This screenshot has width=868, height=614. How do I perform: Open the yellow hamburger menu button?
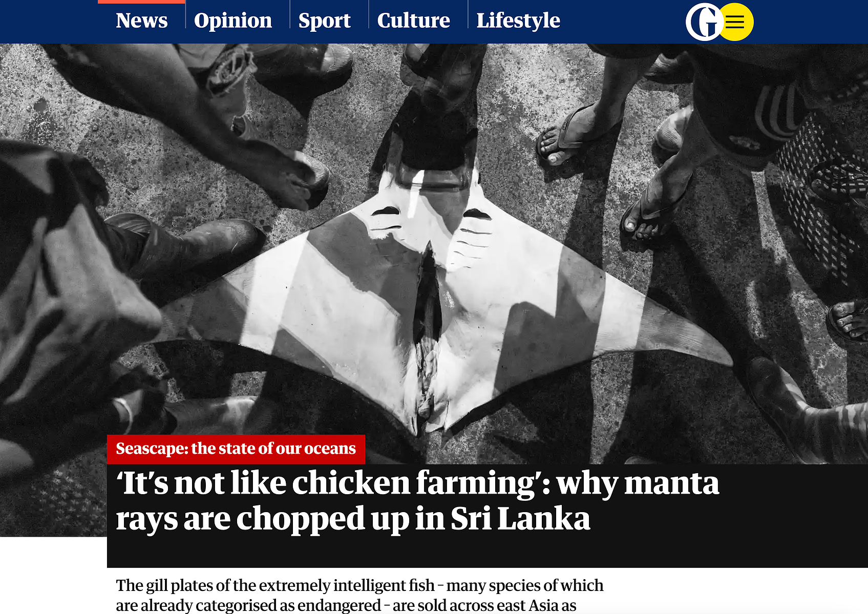[x=735, y=22]
